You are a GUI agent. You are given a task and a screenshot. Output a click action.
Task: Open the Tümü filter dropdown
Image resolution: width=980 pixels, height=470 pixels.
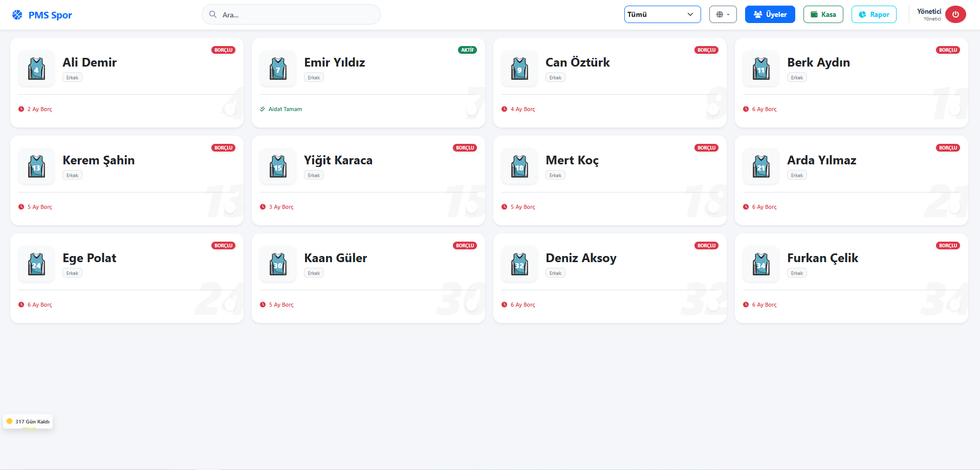tap(662, 14)
